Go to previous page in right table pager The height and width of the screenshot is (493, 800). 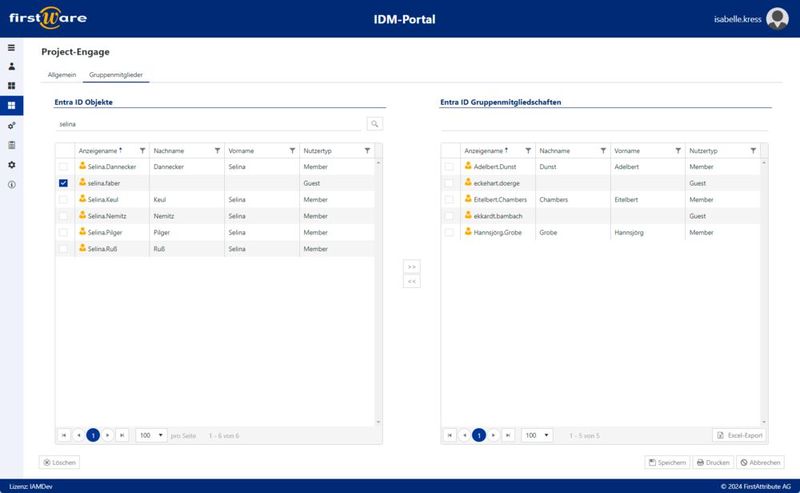tap(464, 435)
